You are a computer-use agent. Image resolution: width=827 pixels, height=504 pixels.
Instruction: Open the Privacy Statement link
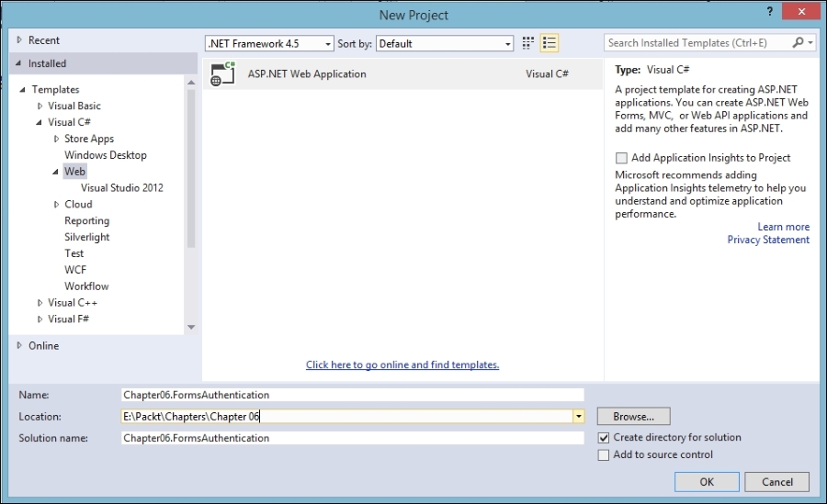click(x=768, y=240)
